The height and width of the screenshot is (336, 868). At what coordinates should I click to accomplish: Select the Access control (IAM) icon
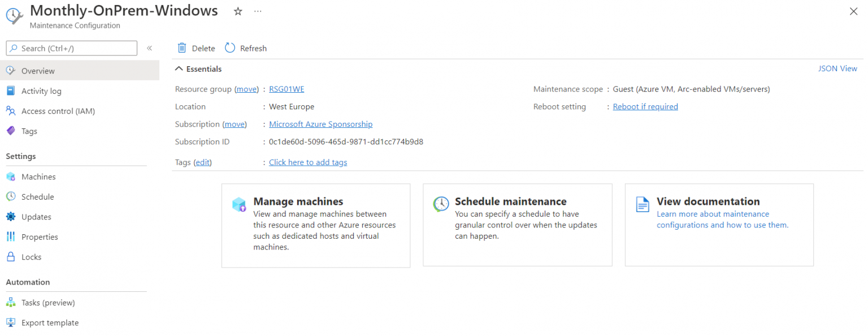click(12, 111)
